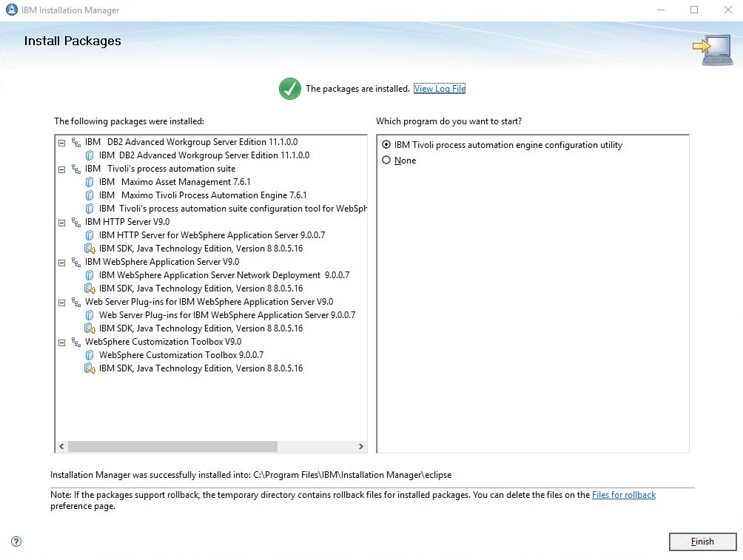Click package icon of DB2 Advanced Workgroup child row

[x=90, y=155]
